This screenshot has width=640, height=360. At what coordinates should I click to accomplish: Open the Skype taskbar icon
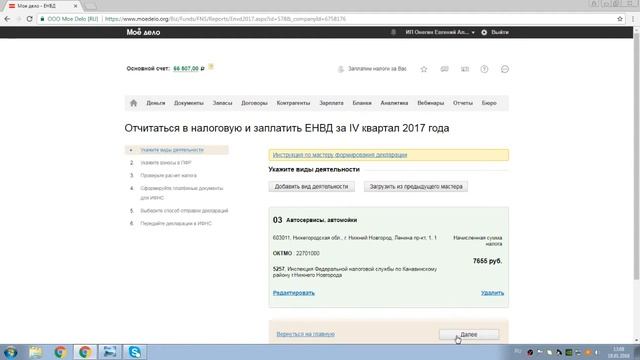[135, 352]
